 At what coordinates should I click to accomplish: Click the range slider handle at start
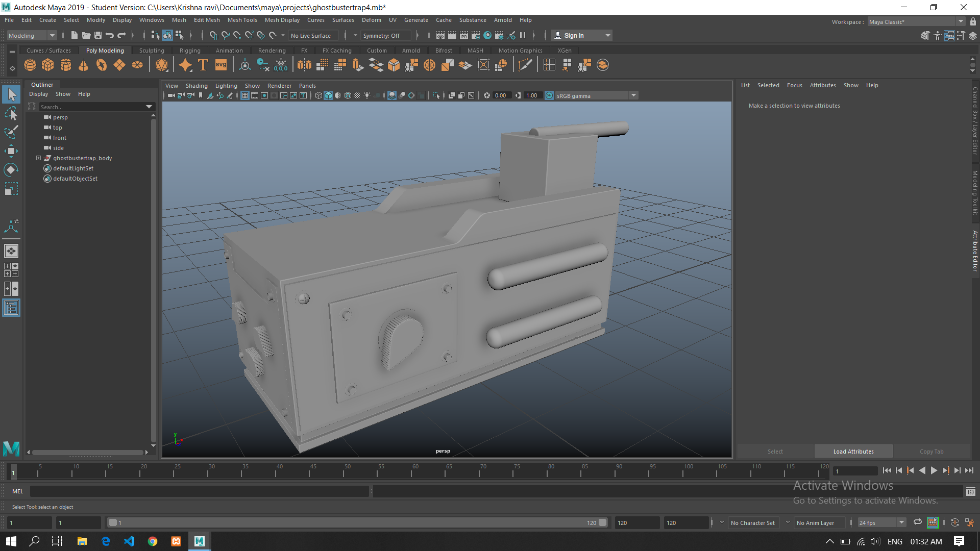(x=113, y=522)
